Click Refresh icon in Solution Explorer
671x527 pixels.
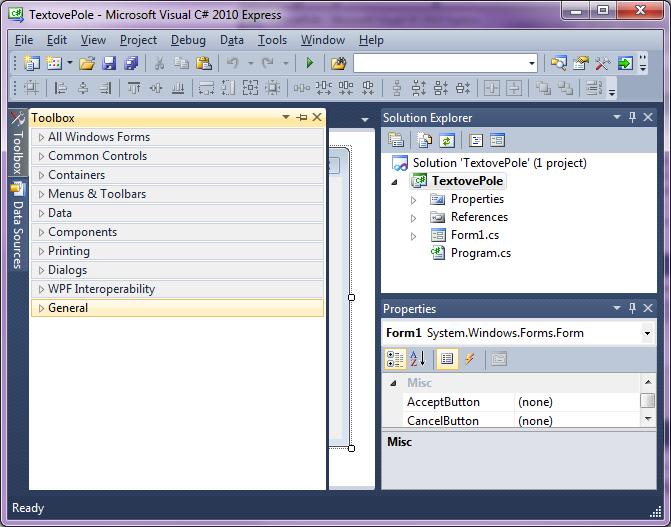[447, 140]
